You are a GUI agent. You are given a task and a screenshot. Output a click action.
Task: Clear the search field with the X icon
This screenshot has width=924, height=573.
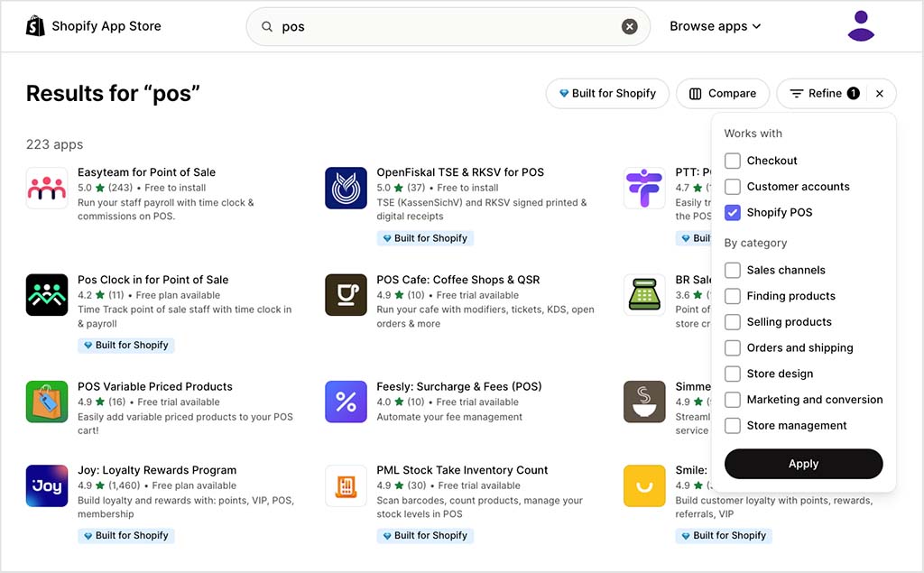point(629,26)
